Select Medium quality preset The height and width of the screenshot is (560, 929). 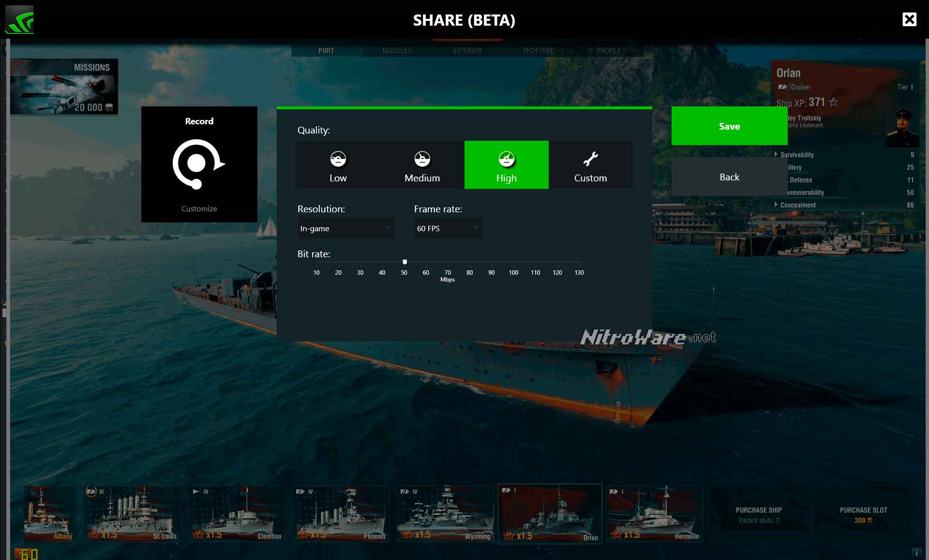click(422, 165)
